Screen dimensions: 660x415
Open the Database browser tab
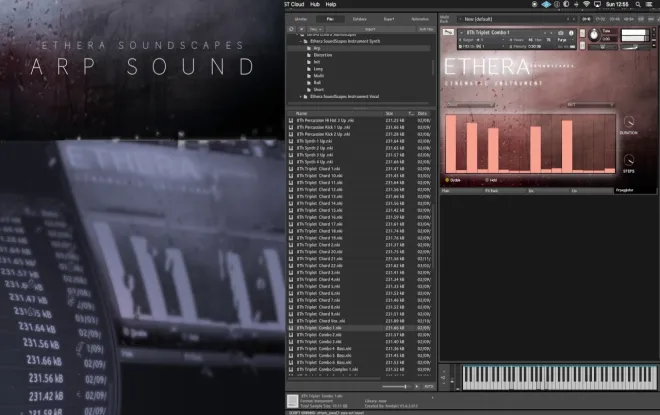coord(359,19)
